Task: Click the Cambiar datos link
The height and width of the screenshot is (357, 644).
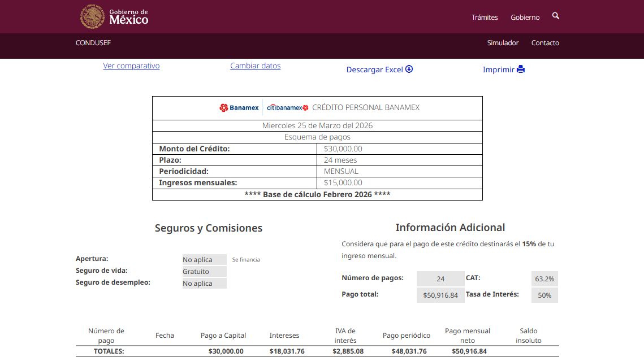Action: 256,66
